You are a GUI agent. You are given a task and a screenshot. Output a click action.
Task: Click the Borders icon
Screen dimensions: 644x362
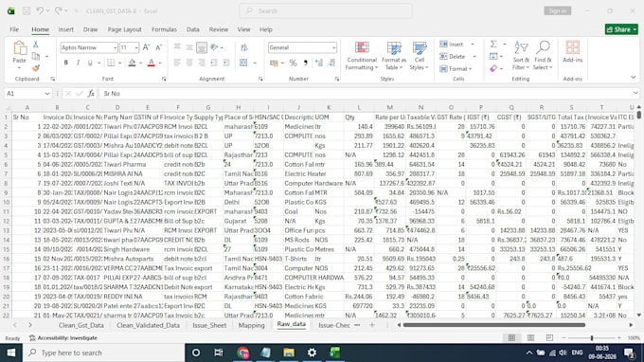(x=111, y=63)
